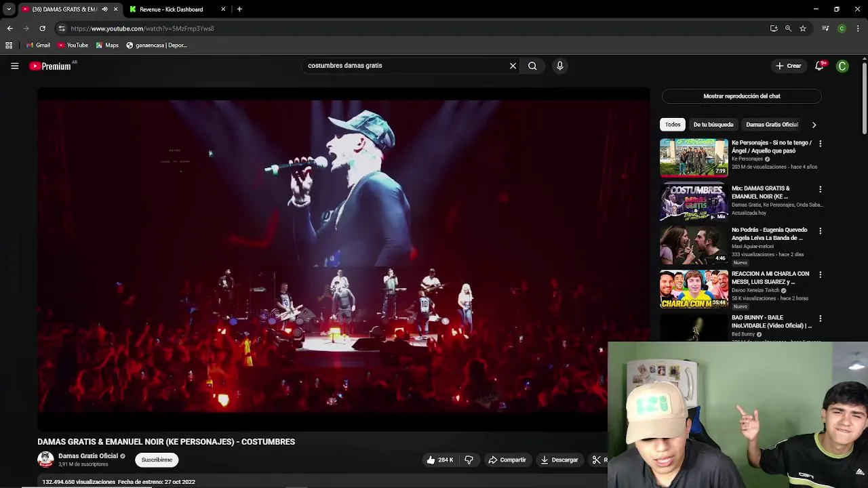Open Mix Costumbres playlist thumbnail
Image resolution: width=868 pixels, height=488 pixels.
(694, 202)
